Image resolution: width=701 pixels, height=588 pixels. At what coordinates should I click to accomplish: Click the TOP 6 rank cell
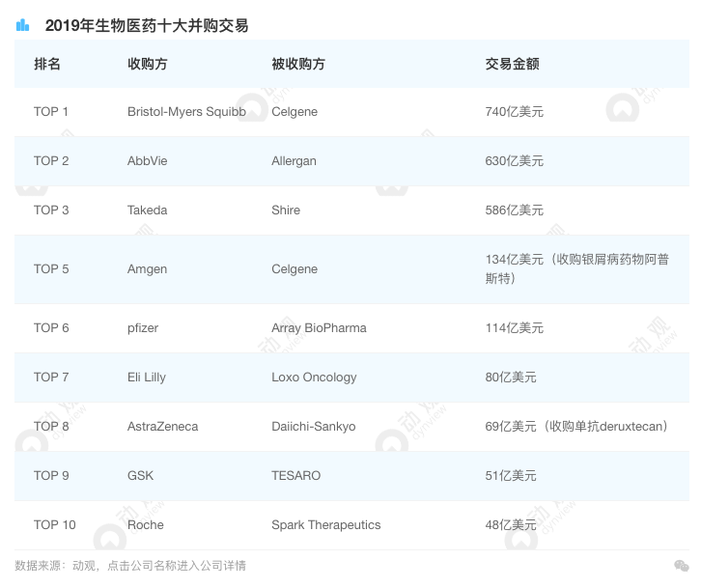tap(51, 328)
